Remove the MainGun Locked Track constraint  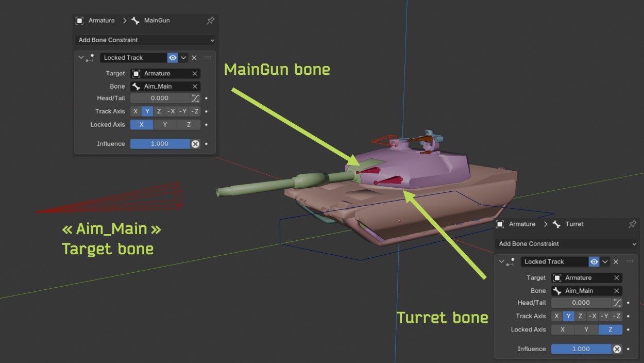coord(194,58)
